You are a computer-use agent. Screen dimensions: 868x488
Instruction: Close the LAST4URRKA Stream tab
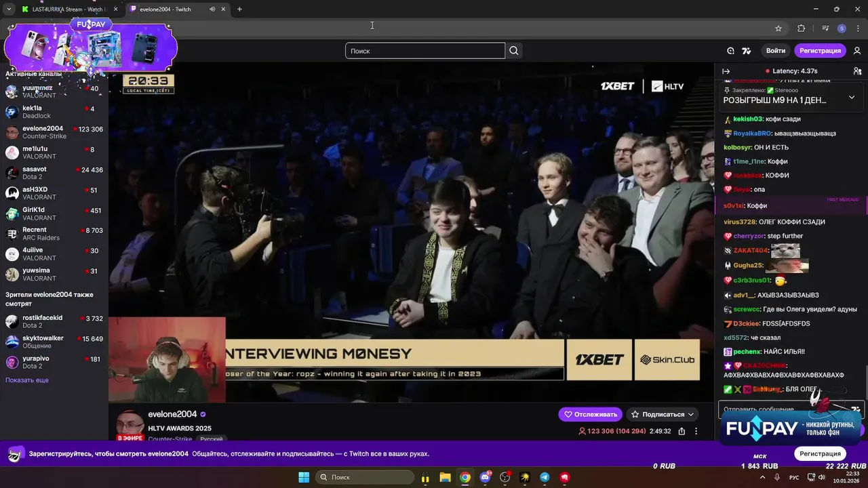(115, 9)
